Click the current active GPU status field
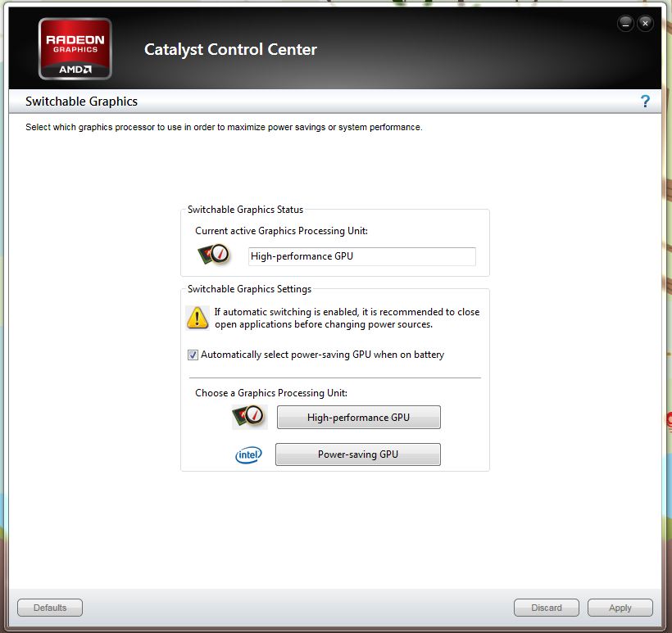 click(x=361, y=256)
